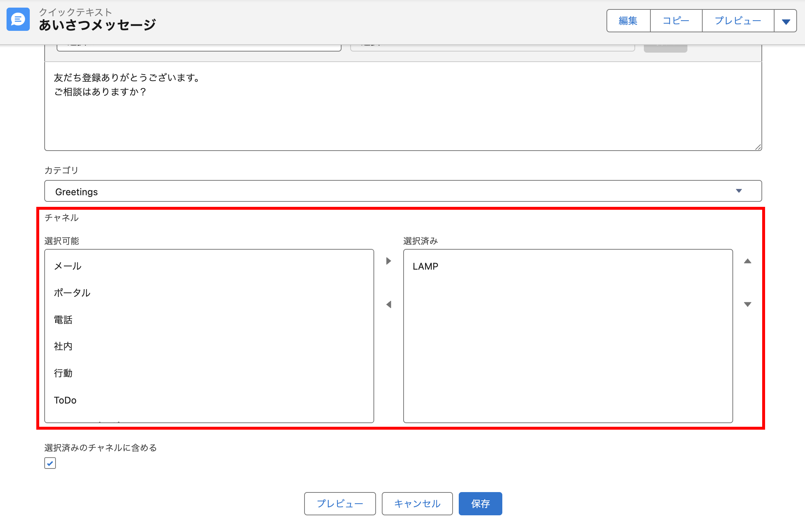Select LAMP in the selected channels list
This screenshot has height=532, width=805.
point(425,266)
